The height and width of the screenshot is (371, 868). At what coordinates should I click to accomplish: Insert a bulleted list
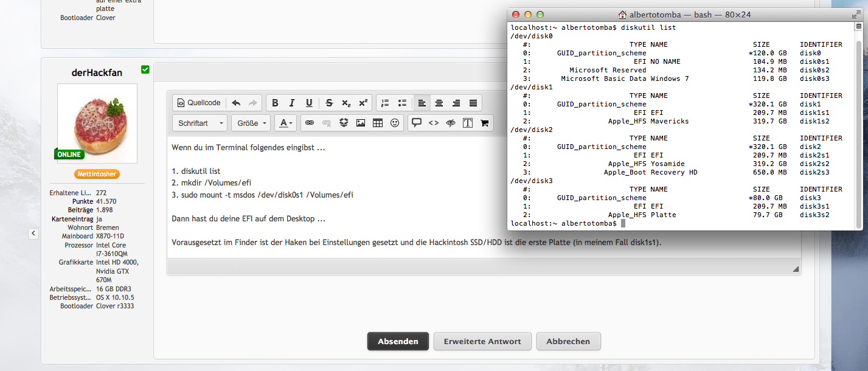(x=402, y=103)
